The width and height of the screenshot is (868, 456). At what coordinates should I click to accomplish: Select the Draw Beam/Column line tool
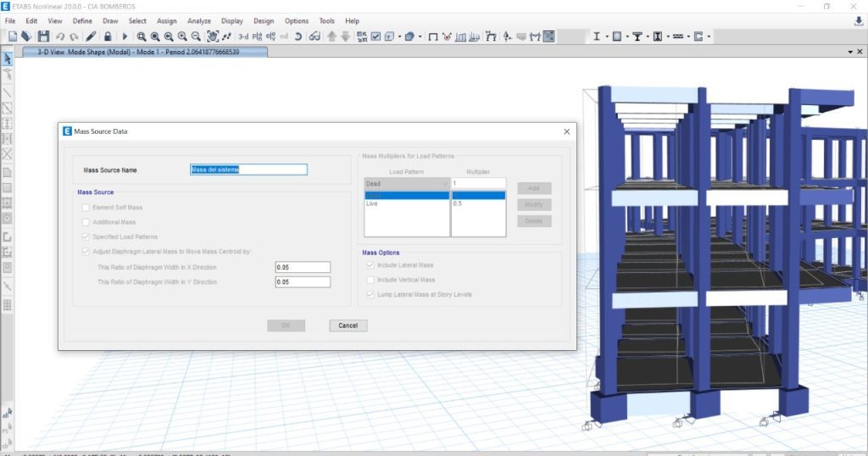7,92
